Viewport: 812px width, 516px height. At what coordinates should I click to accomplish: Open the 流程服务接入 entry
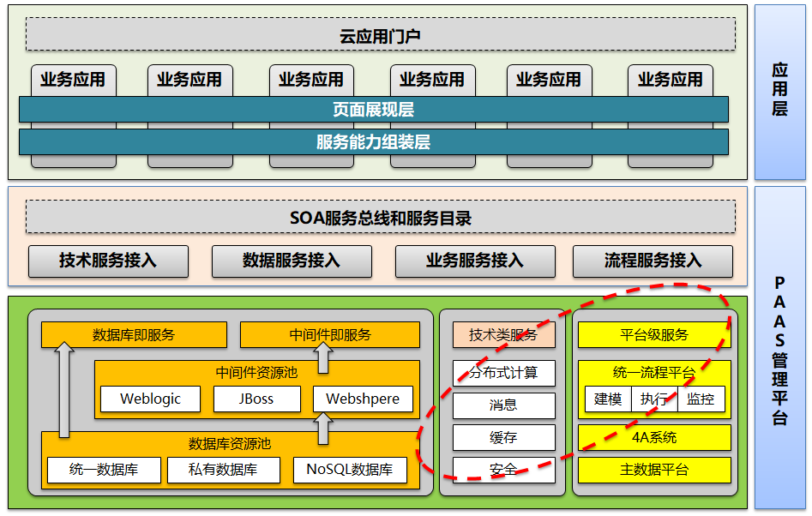coord(654,261)
